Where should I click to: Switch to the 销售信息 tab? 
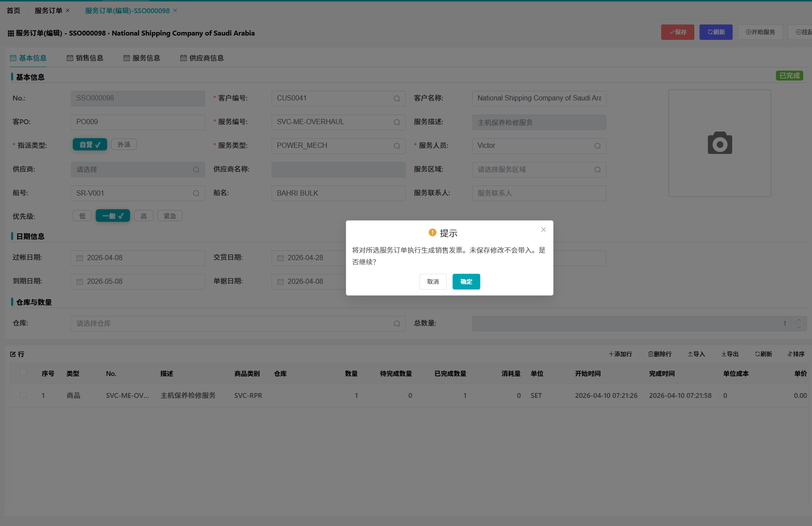(x=85, y=58)
